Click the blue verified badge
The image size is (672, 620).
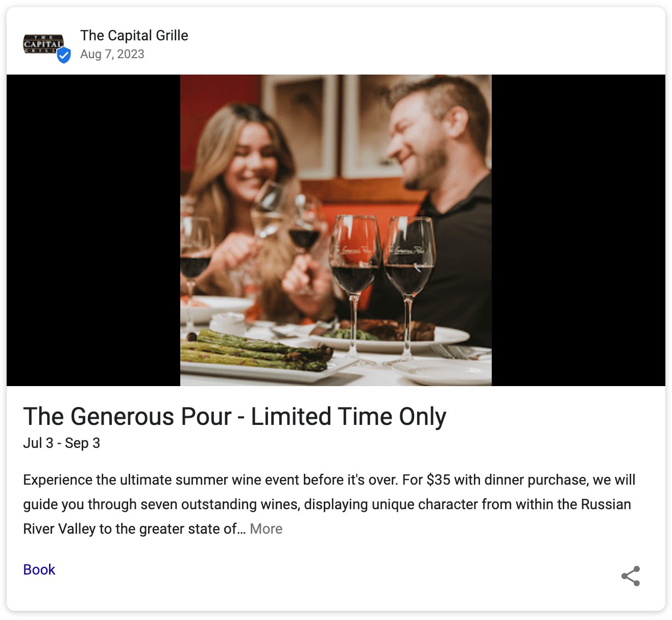(x=64, y=55)
